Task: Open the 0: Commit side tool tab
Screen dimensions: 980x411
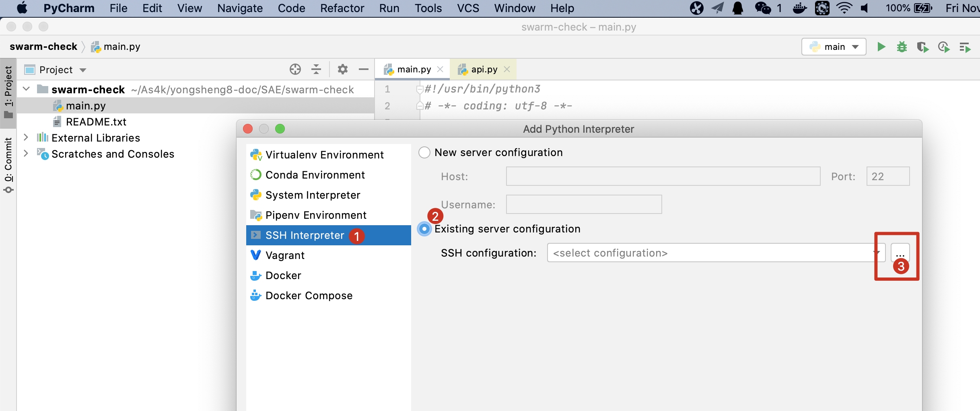Action: (x=8, y=165)
